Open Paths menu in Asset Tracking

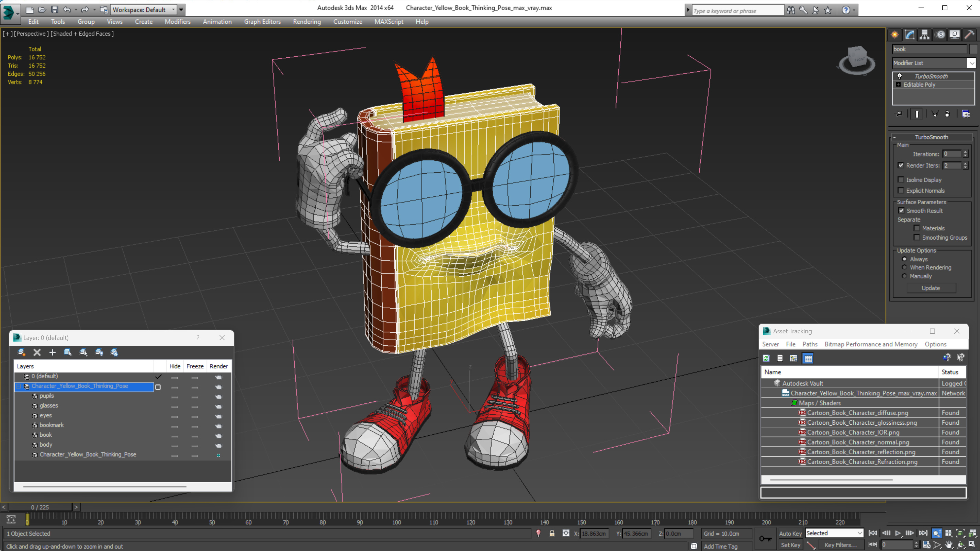tap(810, 344)
